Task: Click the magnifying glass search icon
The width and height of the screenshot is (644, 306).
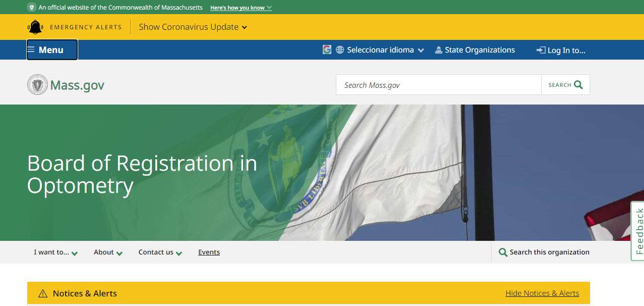Action: click(x=579, y=85)
